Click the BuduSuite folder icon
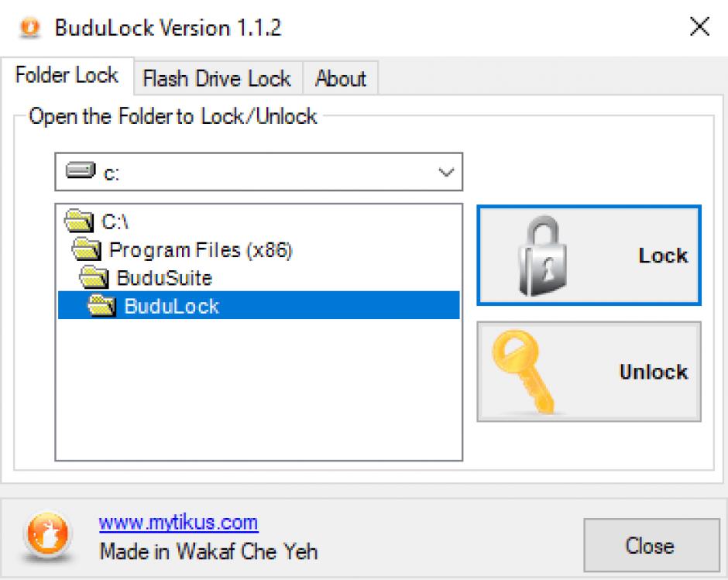Screen dimensions: 728x580 [x=94, y=278]
